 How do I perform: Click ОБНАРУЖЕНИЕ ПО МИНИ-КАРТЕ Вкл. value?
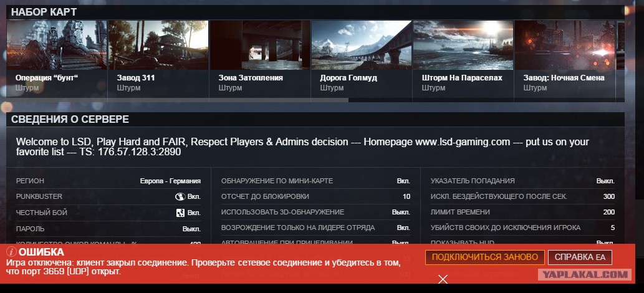pyautogui.click(x=403, y=181)
